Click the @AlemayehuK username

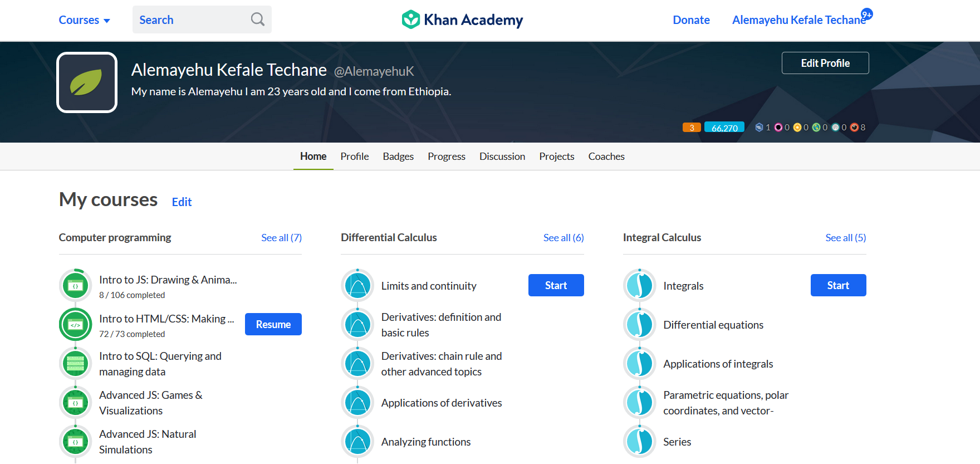coord(374,71)
